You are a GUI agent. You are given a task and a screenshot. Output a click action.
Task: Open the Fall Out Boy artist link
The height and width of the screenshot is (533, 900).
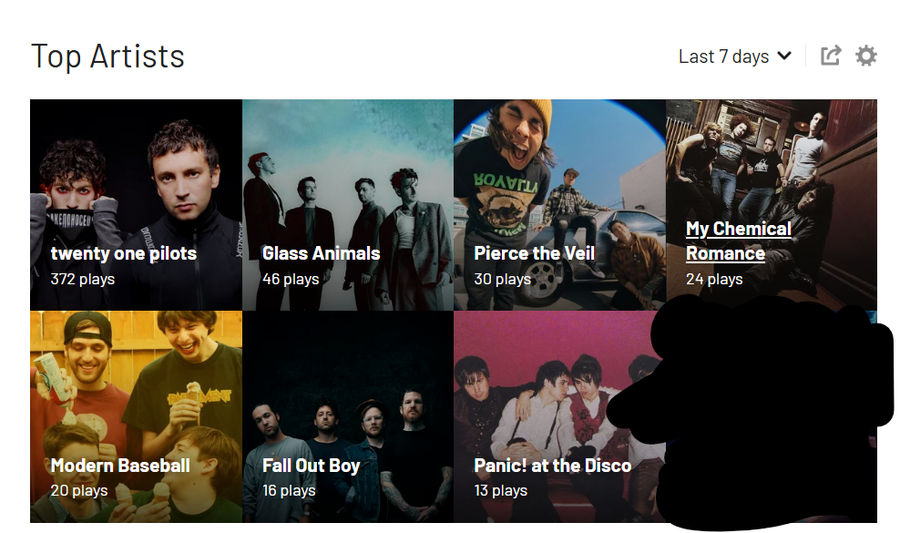point(311,465)
